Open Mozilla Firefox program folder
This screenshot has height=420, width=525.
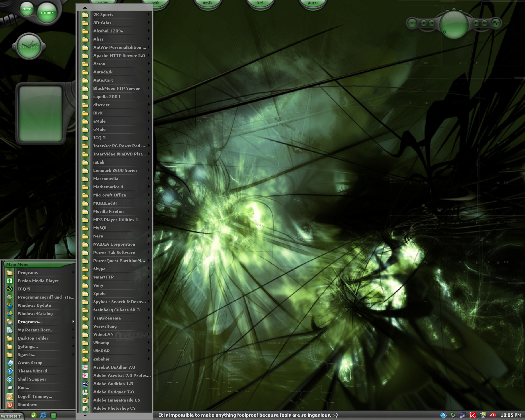[116, 212]
